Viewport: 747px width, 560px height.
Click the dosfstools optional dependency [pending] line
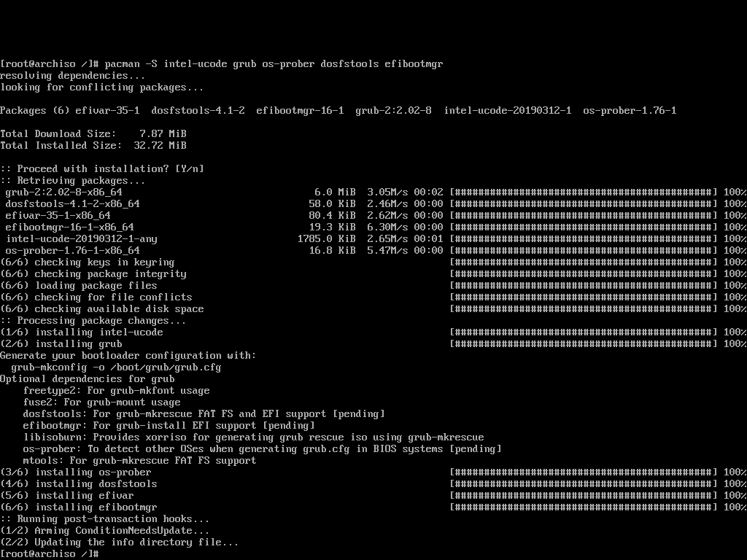click(204, 414)
